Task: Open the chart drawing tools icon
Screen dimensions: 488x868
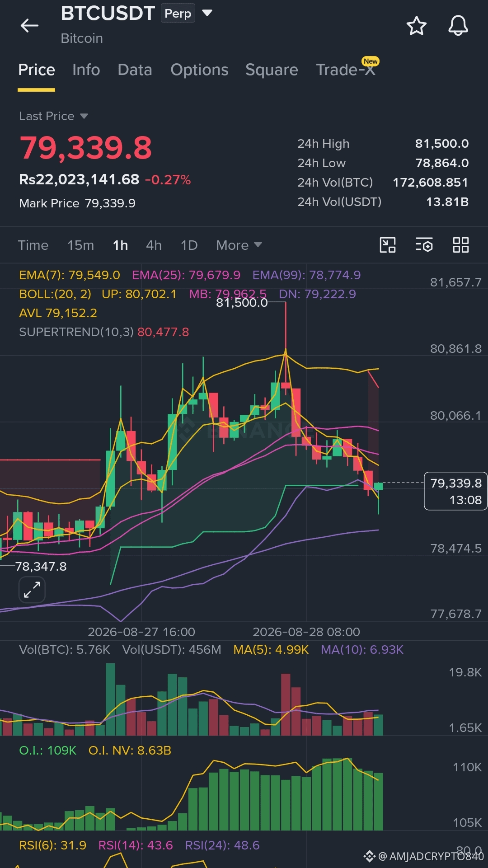Action: pyautogui.click(x=388, y=245)
